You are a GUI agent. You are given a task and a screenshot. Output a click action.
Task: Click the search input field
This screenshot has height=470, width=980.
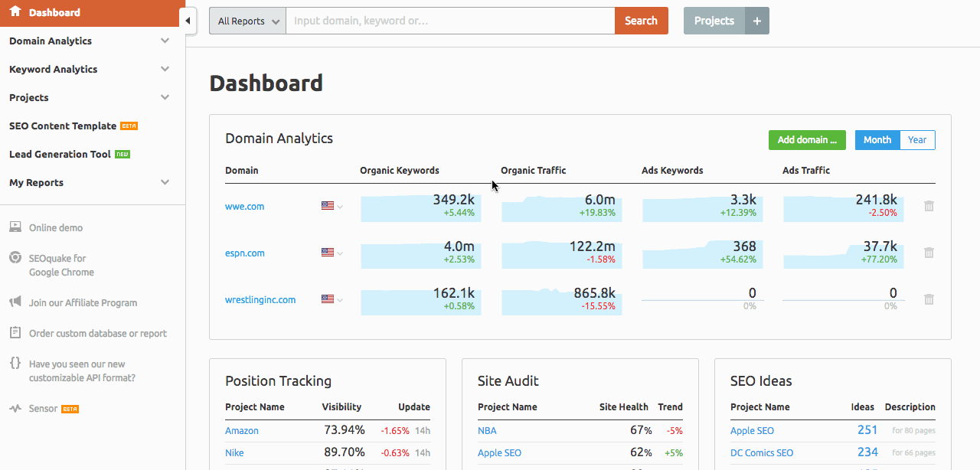pyautogui.click(x=450, y=21)
